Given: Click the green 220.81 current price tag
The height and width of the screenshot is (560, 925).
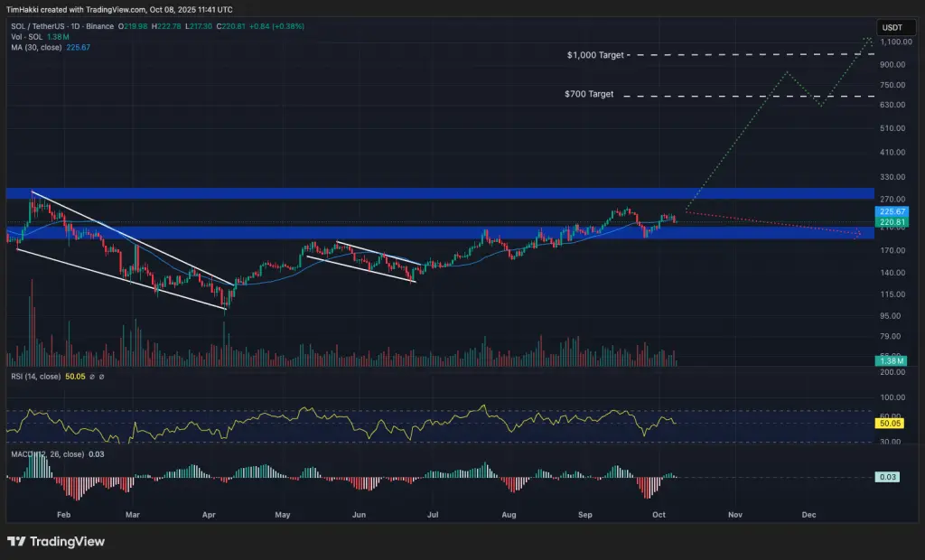Looking at the screenshot, I should tap(892, 222).
